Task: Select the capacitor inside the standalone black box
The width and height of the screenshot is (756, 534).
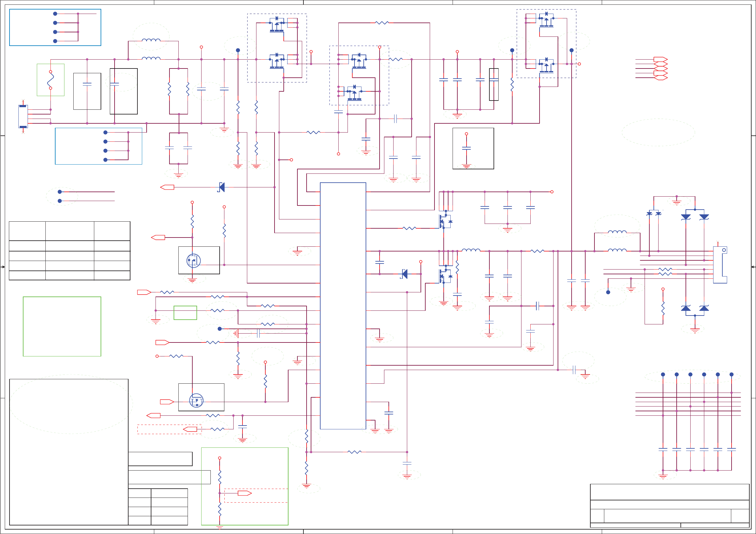Action: pos(466,148)
